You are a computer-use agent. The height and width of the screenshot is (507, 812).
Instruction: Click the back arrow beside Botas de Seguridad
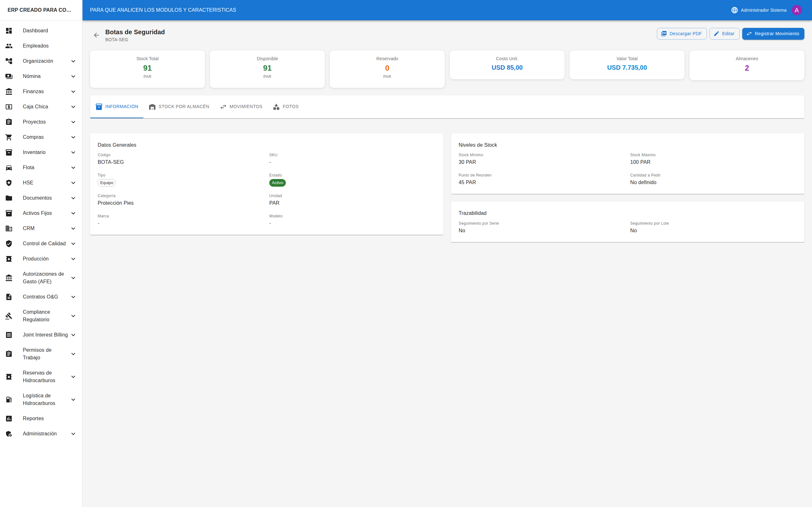[96, 35]
